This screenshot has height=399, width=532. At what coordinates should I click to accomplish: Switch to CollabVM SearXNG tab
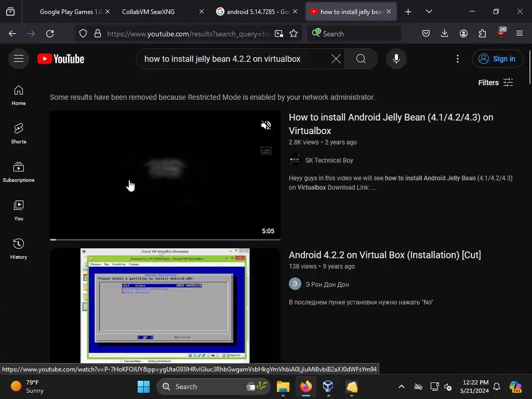pos(148,12)
